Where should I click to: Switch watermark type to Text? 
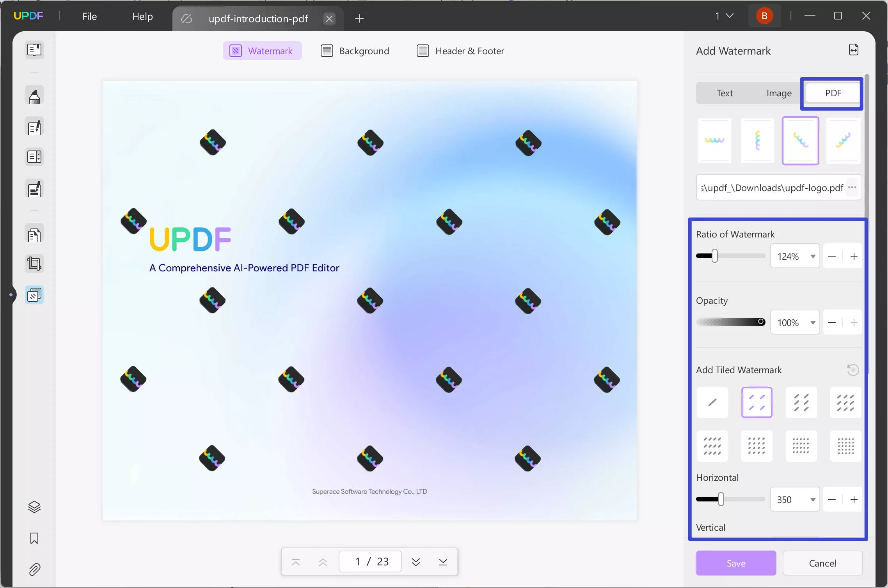click(725, 93)
